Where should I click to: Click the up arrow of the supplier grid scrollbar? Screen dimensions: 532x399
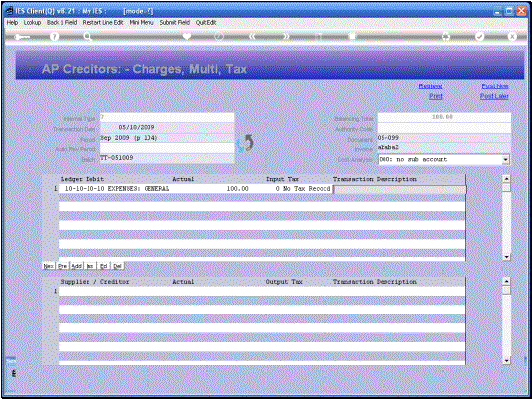coord(506,281)
